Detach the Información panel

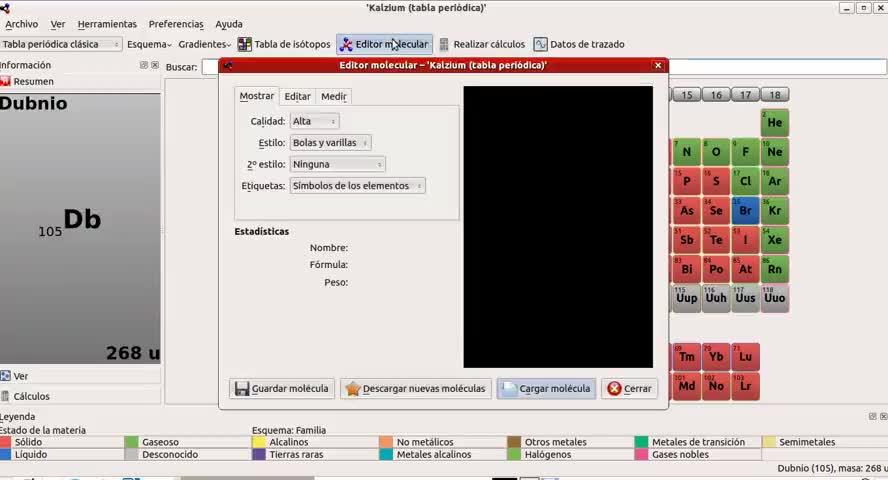coord(144,65)
